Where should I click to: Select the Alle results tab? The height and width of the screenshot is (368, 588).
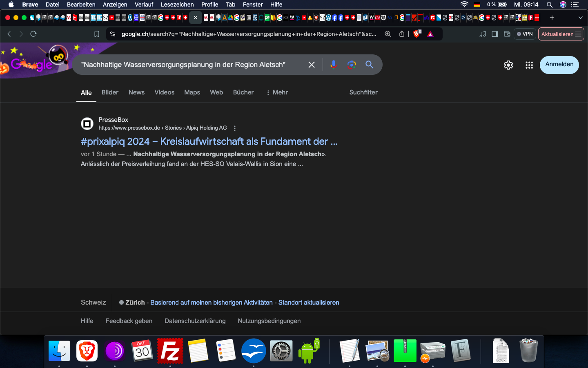pyautogui.click(x=86, y=93)
